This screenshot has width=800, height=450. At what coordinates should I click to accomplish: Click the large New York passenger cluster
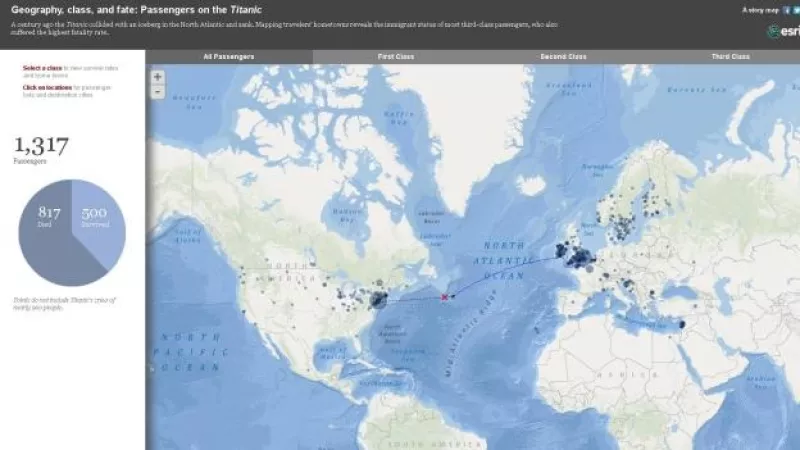pyautogui.click(x=378, y=299)
